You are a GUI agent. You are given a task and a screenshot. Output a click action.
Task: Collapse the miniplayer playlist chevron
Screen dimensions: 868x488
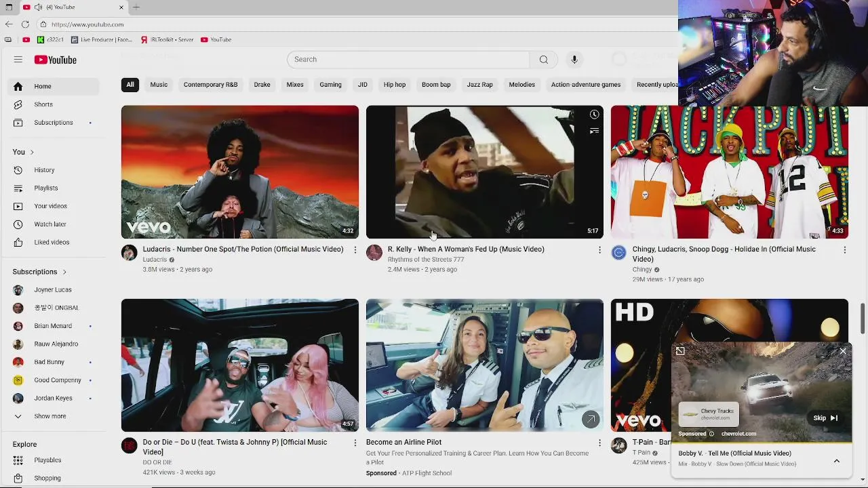837,461
